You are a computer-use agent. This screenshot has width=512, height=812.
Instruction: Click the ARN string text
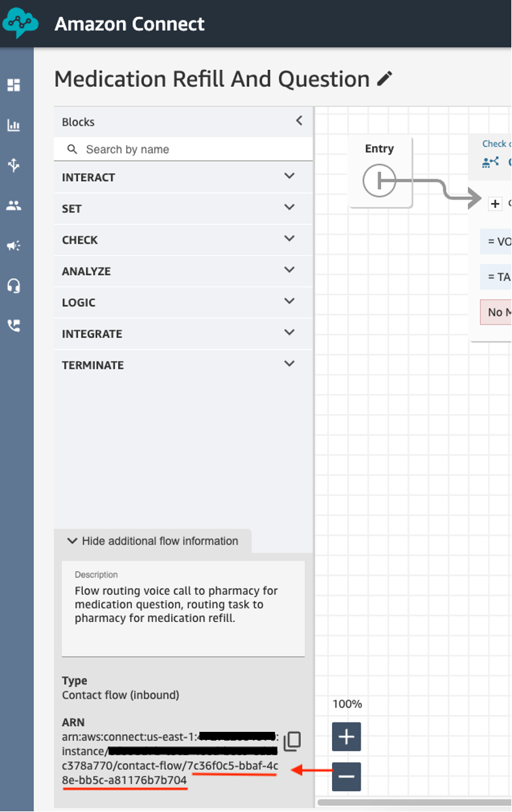(x=170, y=758)
